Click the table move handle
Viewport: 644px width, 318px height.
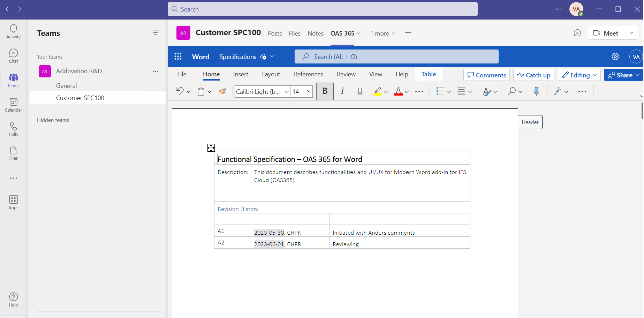coord(211,148)
